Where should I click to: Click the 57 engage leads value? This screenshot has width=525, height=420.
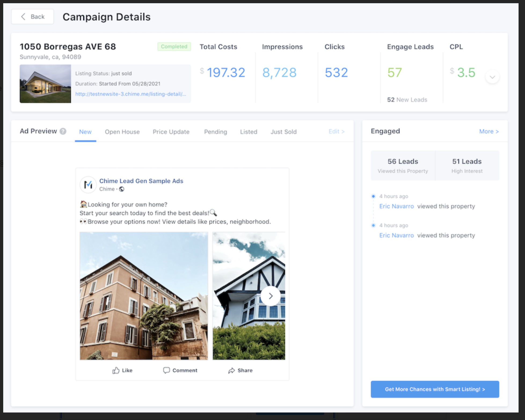(395, 73)
